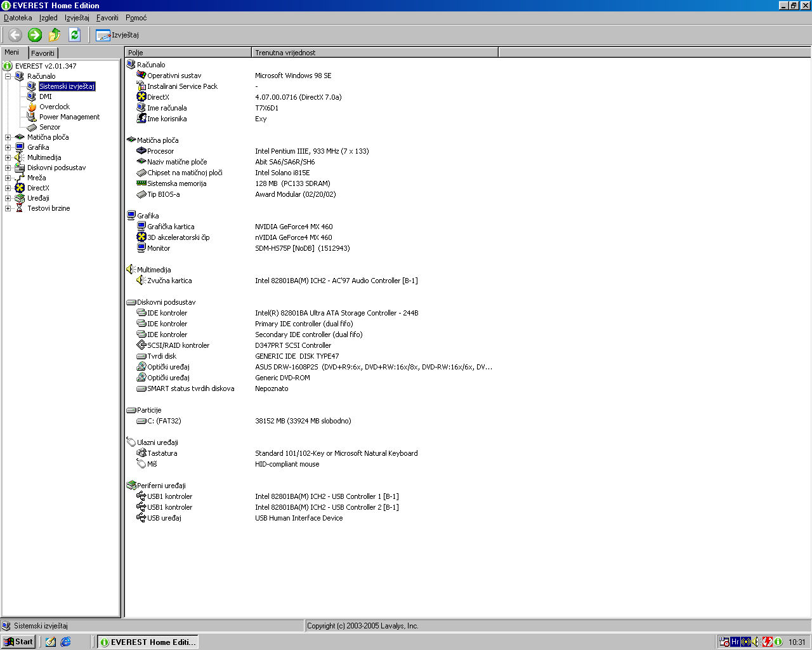
Task: Click the Tip BIOS-a chip icon
Action: 141,194
